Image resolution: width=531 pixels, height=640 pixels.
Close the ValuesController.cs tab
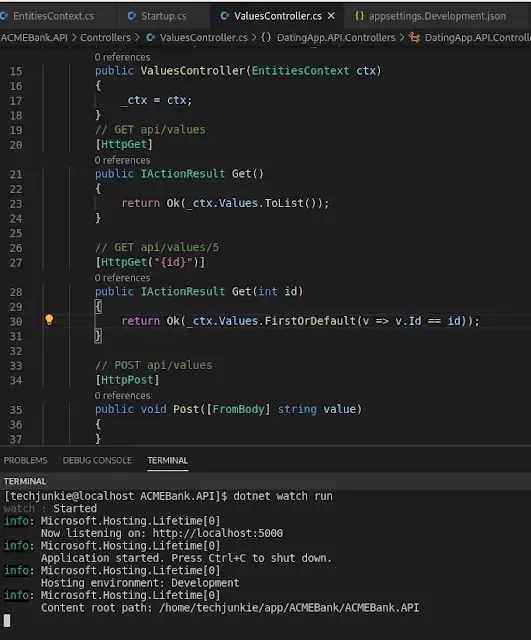coord(331,16)
